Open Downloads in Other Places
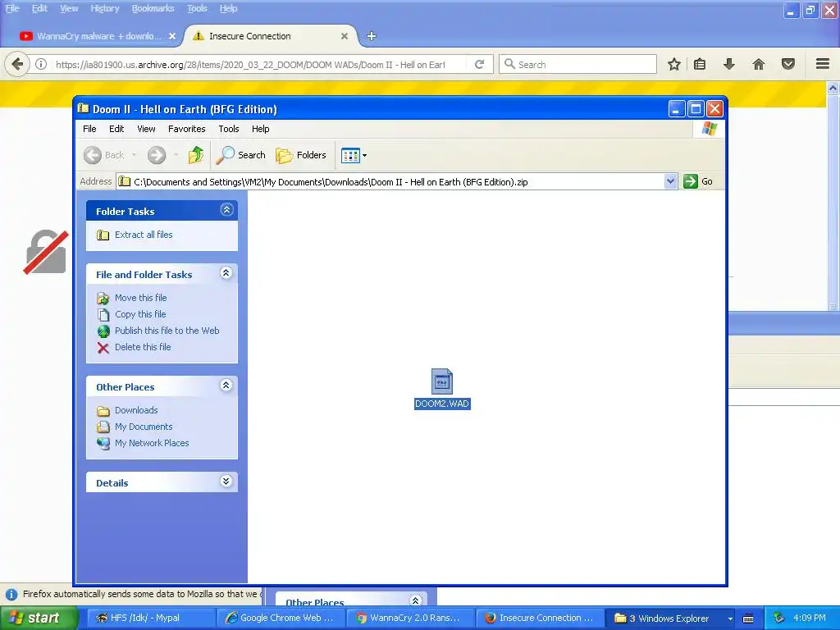 [136, 410]
